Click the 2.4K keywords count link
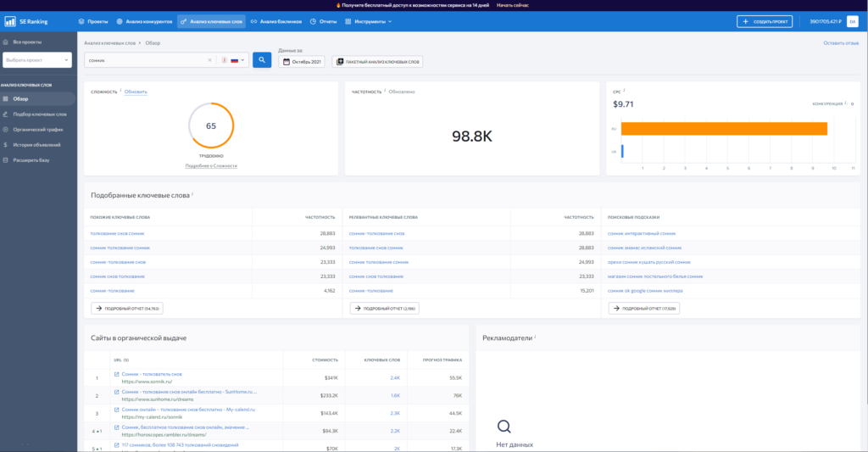 pyautogui.click(x=395, y=377)
